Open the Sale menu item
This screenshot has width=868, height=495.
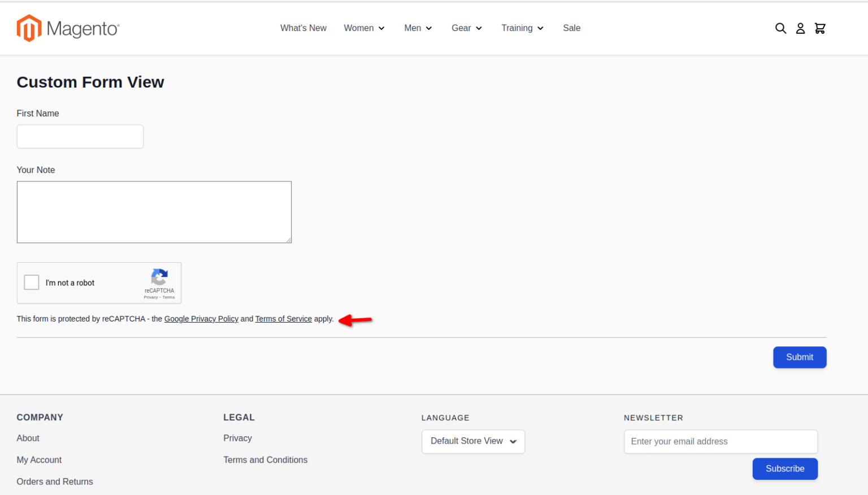tap(571, 28)
